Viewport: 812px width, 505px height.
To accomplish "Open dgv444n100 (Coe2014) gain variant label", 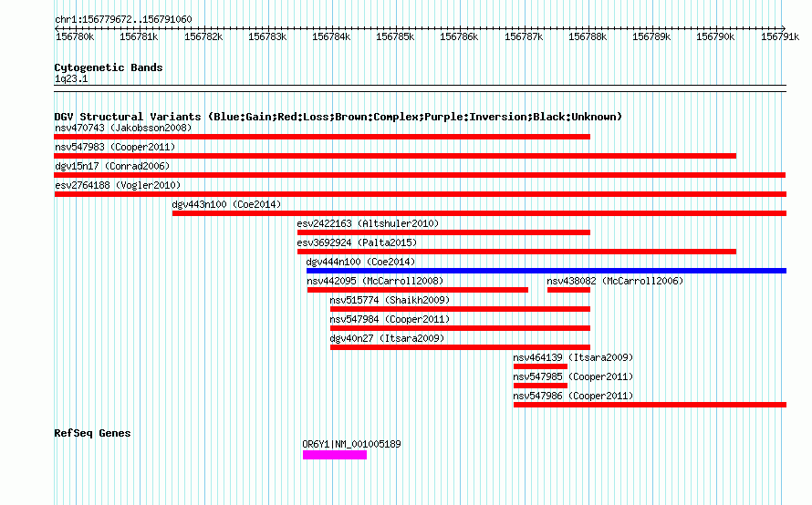I will click(x=361, y=262).
